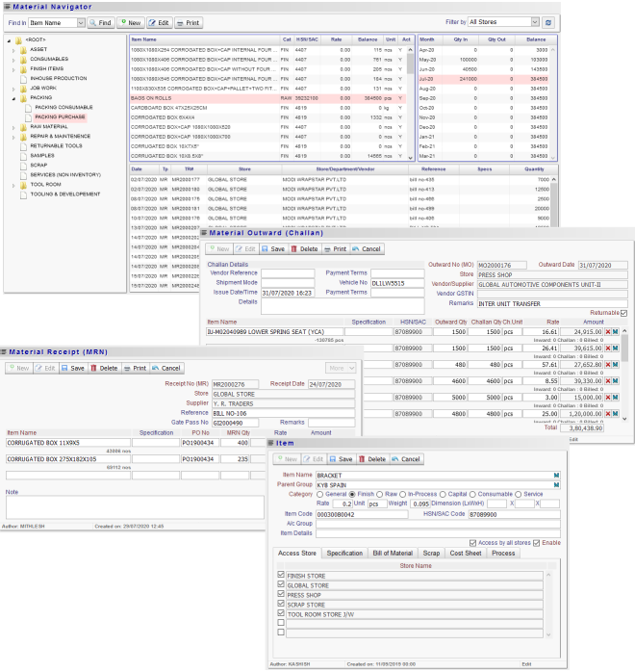This screenshot has height=672, width=635.
Task: Select General category radio button
Action: 319,495
